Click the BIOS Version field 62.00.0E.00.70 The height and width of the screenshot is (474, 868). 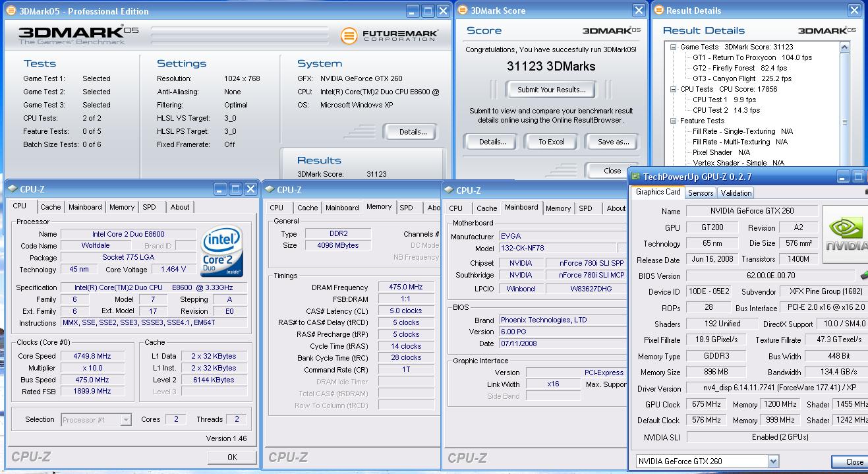click(x=771, y=276)
